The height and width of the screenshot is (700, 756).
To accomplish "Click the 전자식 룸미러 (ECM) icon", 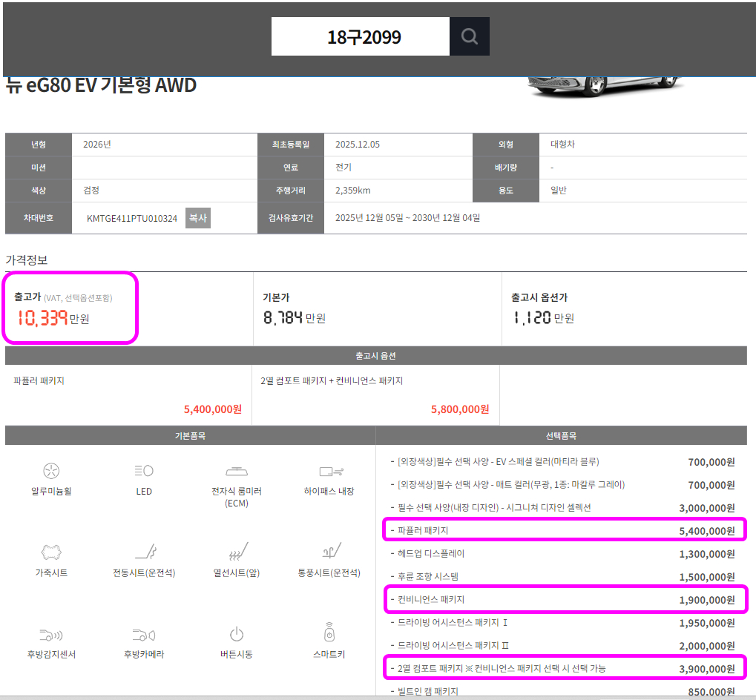I will click(236, 471).
